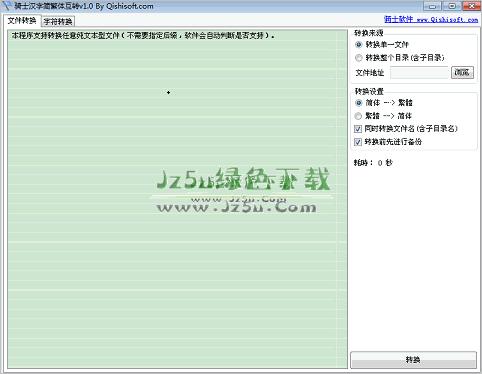The image size is (482, 374).
Task: Switch to the 文件转换 tab
Action: 22,21
